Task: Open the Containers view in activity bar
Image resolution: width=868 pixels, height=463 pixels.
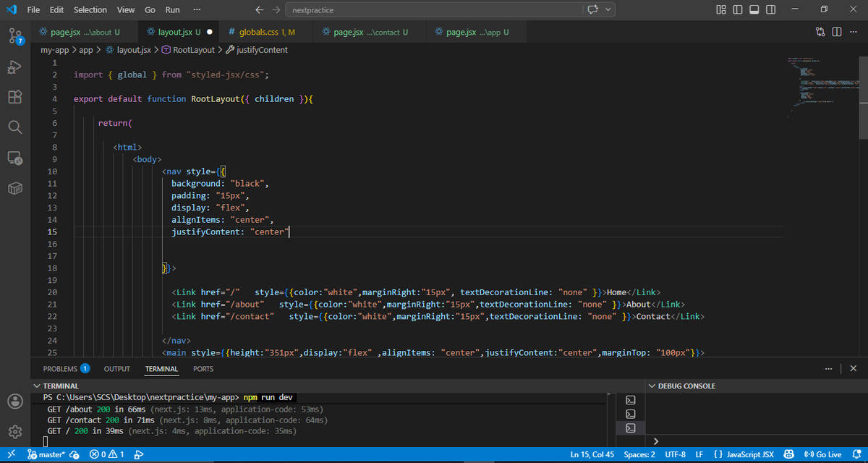Action: tap(14, 188)
